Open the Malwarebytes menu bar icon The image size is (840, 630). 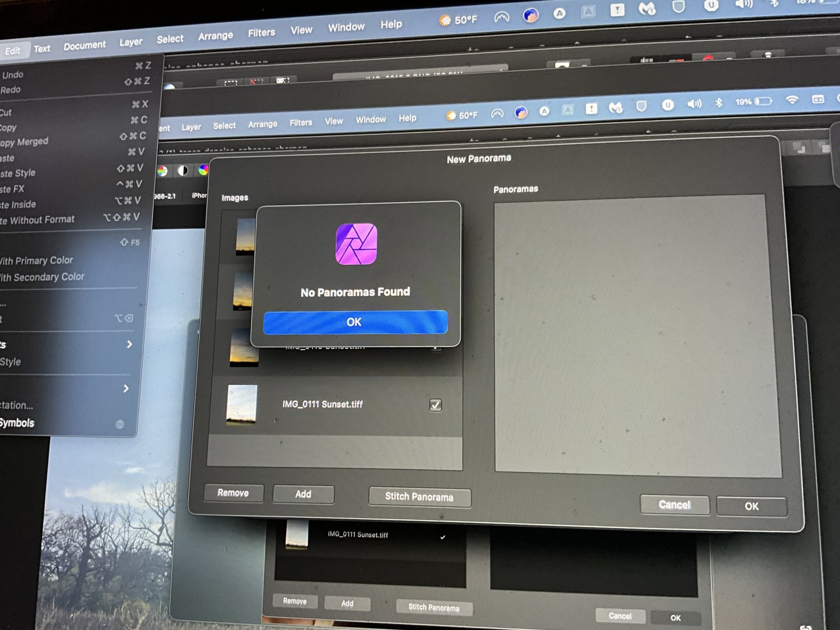click(616, 106)
